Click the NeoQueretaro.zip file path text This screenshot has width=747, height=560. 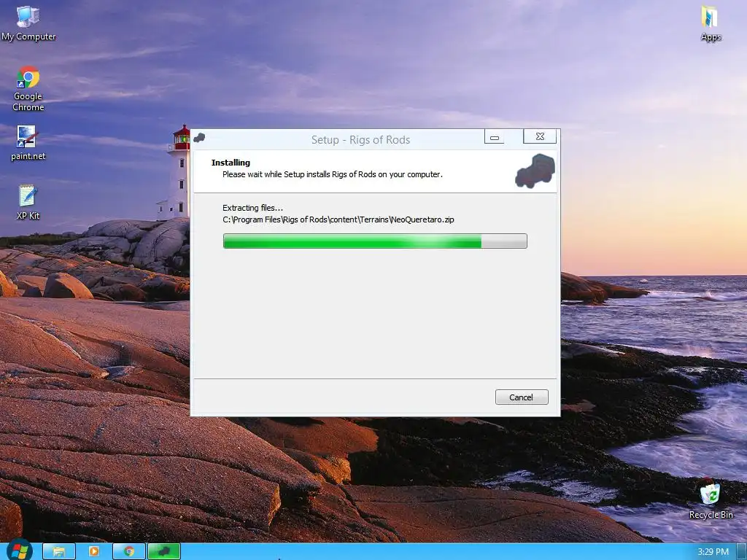(338, 219)
